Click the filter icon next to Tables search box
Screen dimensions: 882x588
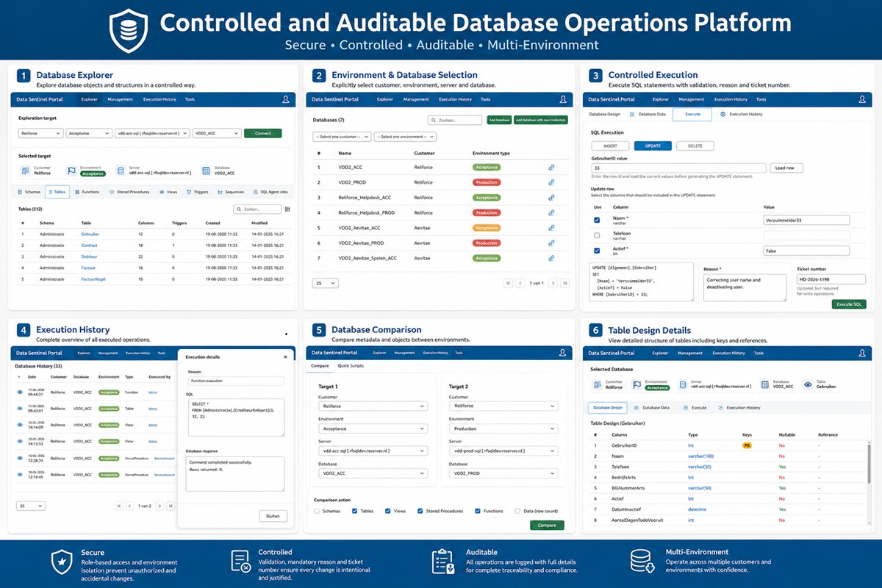pyautogui.click(x=287, y=209)
